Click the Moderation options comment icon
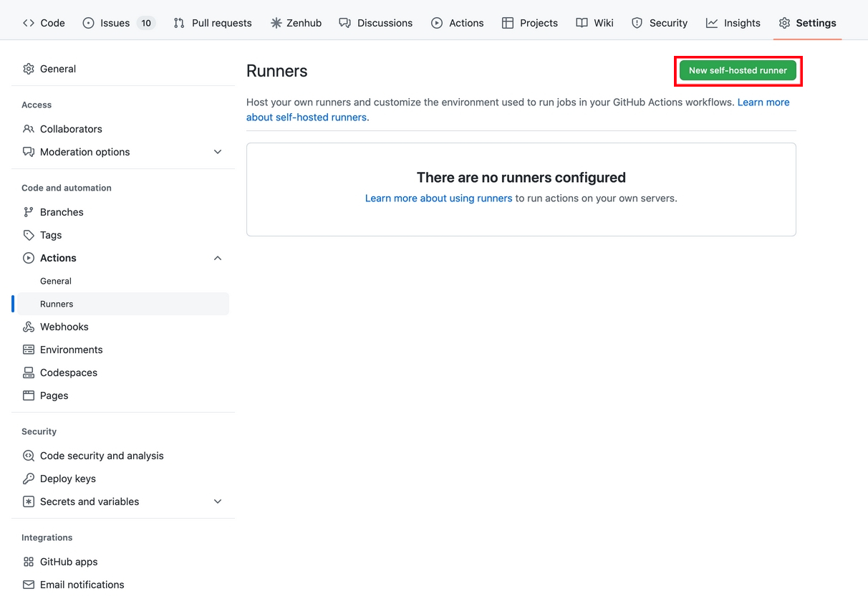This screenshot has height=614, width=868. coord(29,152)
